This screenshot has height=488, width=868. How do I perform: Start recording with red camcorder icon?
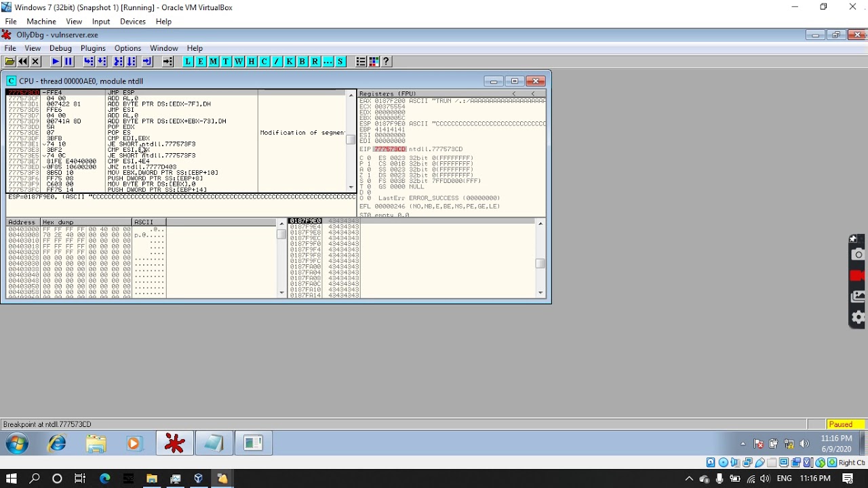pos(858,275)
